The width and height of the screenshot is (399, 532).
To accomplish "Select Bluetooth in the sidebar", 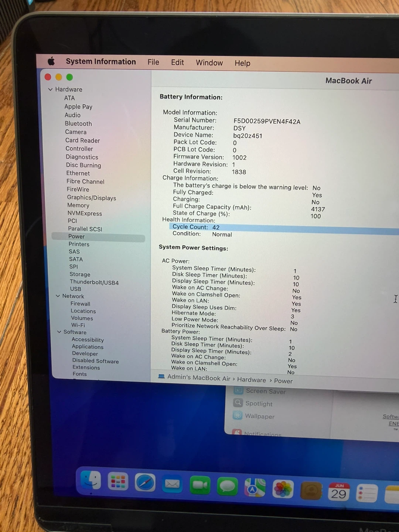I will (78, 123).
